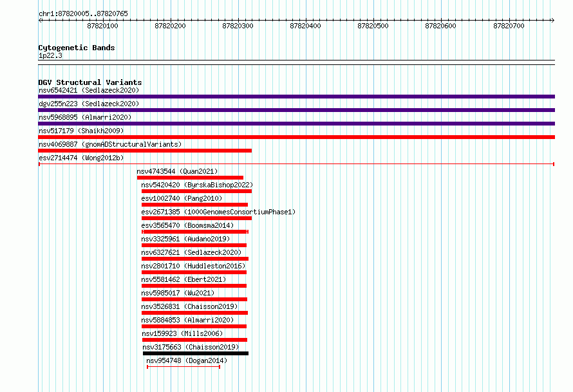
Task: Click the nsv5581462 (Ebert2021) label
Action: coord(184,279)
